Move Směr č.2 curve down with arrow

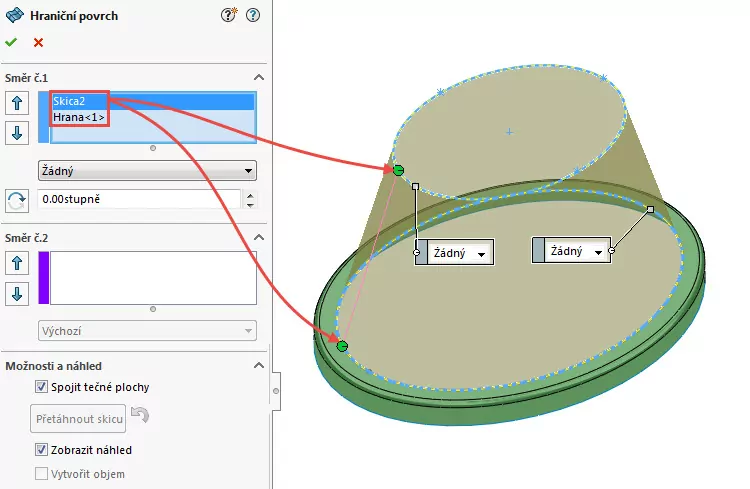pos(17,294)
